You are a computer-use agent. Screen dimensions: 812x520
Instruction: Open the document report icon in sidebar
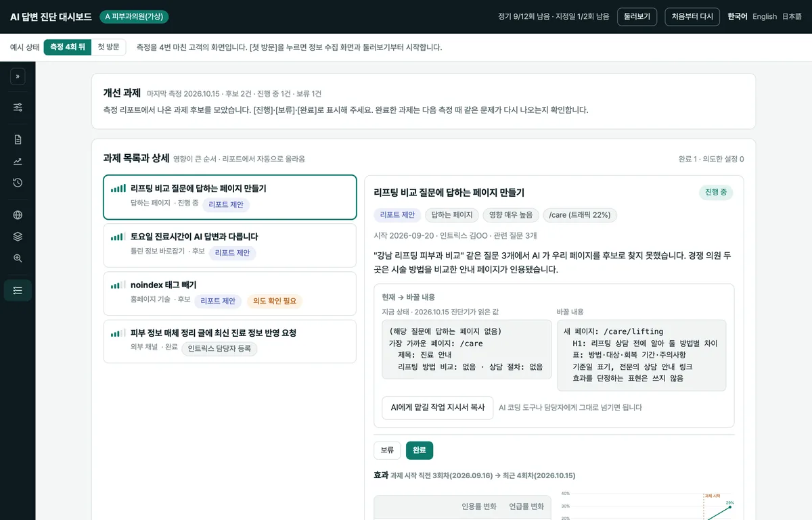point(18,139)
